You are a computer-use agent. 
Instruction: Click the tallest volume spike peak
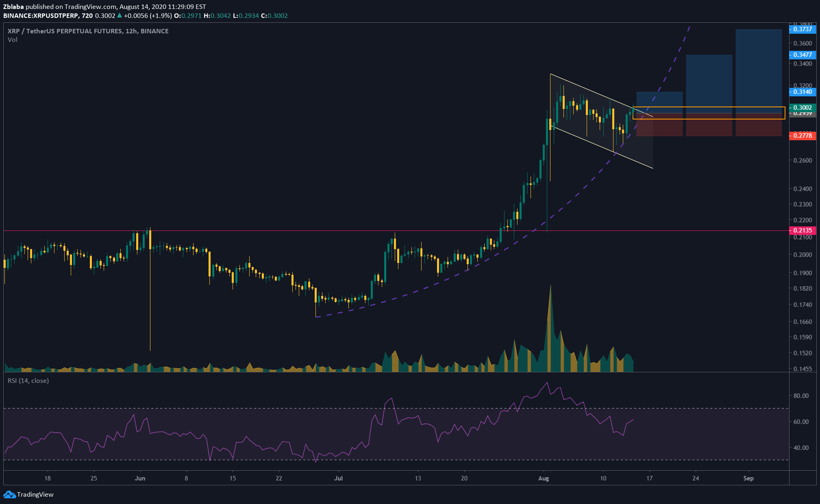550,287
